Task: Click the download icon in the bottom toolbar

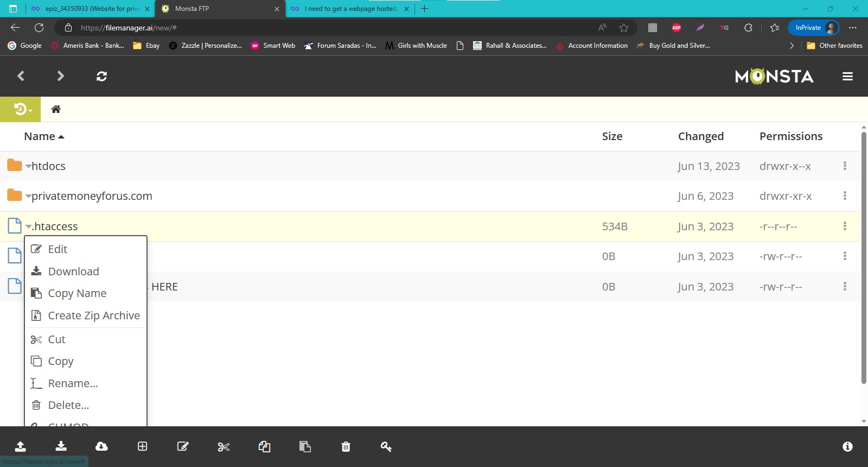Action: tap(61, 446)
